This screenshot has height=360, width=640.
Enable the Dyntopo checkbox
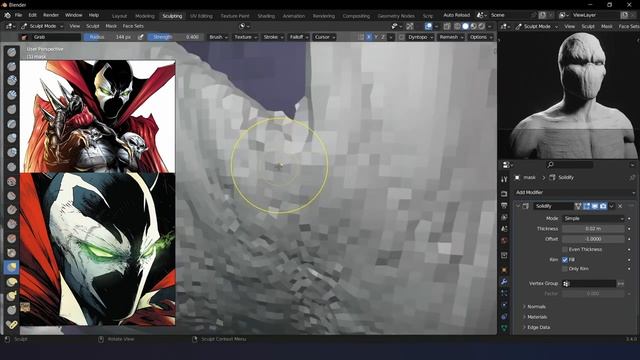[x=402, y=37]
